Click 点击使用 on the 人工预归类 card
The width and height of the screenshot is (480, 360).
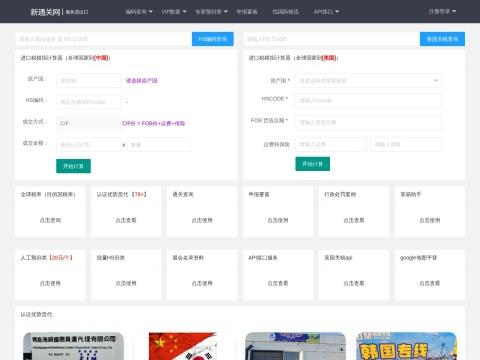coord(50,283)
